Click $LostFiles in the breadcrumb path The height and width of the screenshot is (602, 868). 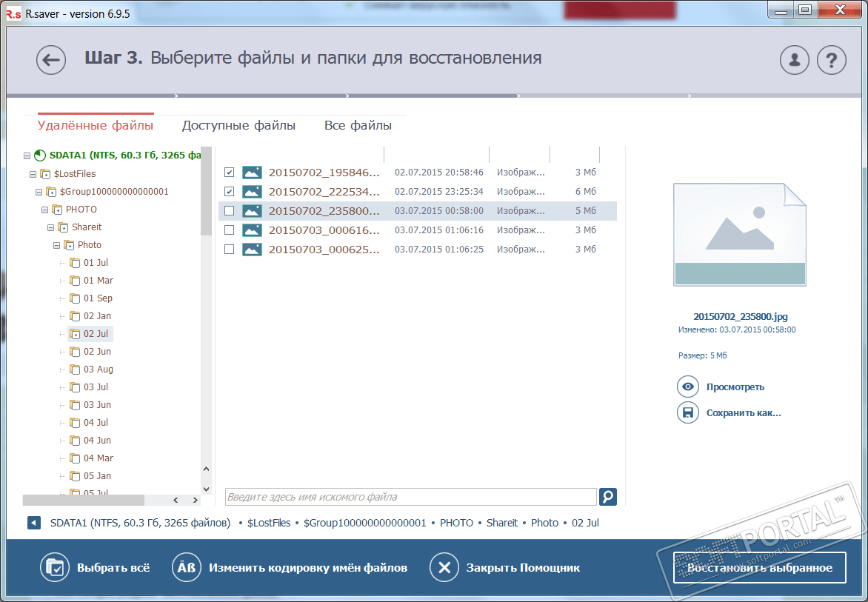269,523
